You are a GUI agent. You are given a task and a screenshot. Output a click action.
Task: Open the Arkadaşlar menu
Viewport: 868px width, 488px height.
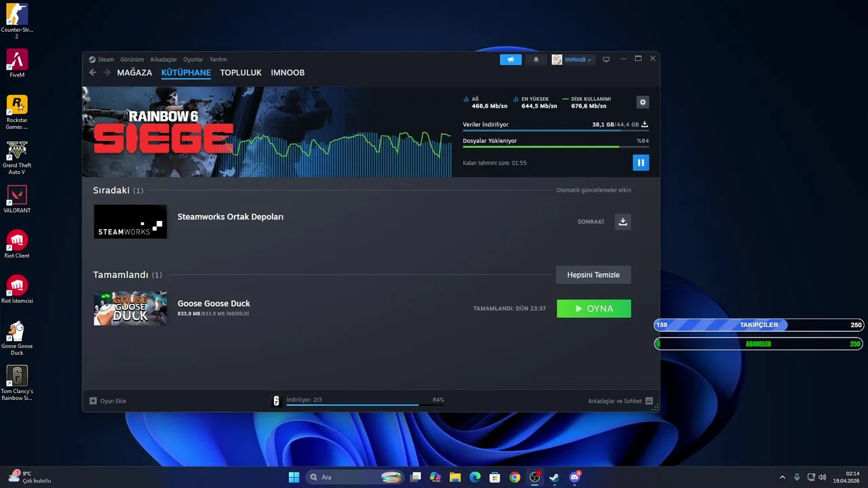pos(163,60)
